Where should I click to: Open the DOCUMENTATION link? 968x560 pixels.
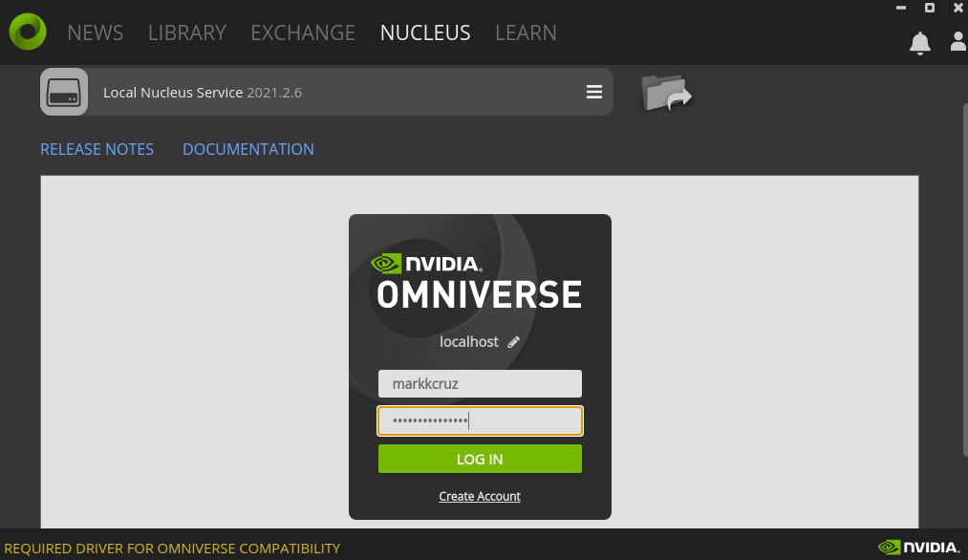pyautogui.click(x=248, y=149)
